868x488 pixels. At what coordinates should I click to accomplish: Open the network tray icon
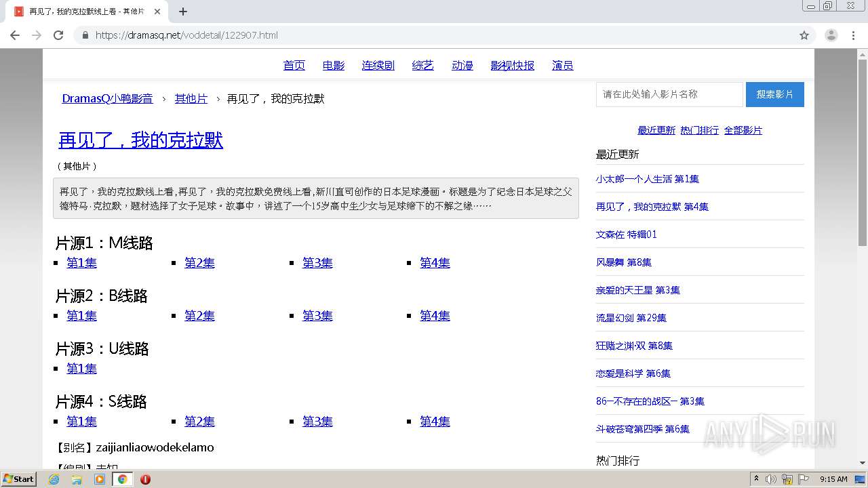[787, 479]
